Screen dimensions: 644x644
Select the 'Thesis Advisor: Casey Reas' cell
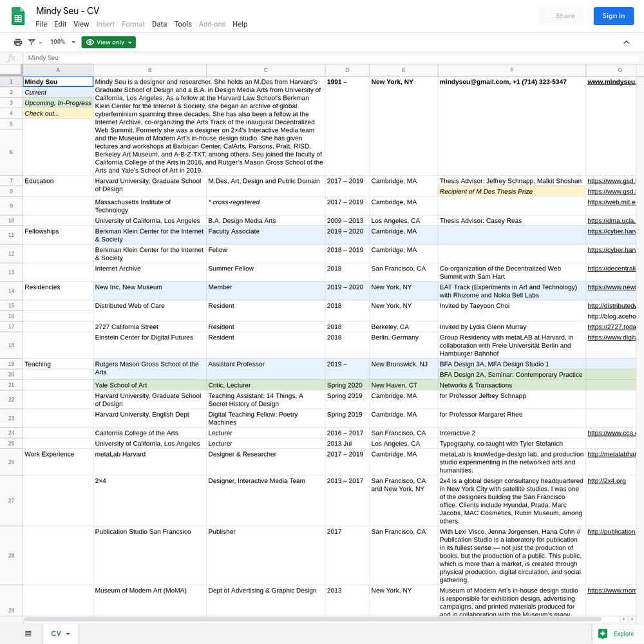coord(512,221)
